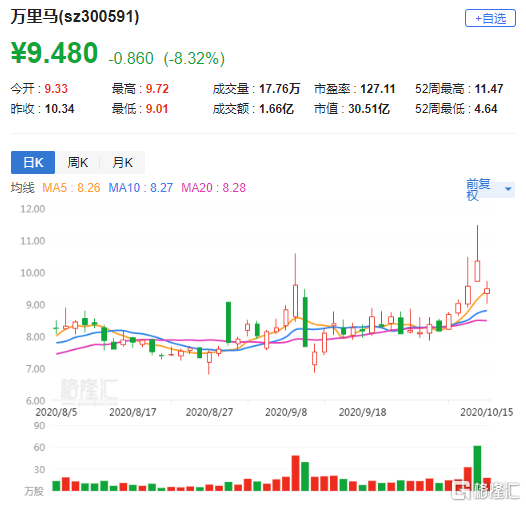The image size is (526, 507).
Task: Click the 最低 value 9.01
Action: [157, 109]
